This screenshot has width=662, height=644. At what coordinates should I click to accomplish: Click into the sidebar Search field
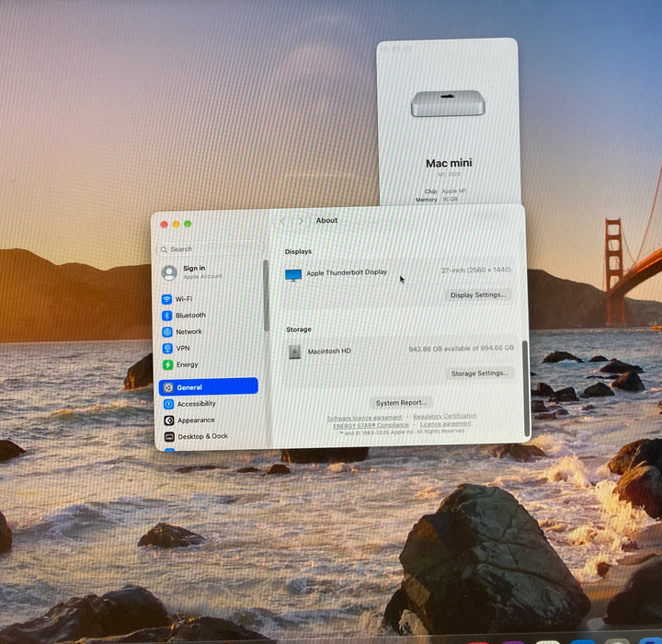pyautogui.click(x=210, y=249)
